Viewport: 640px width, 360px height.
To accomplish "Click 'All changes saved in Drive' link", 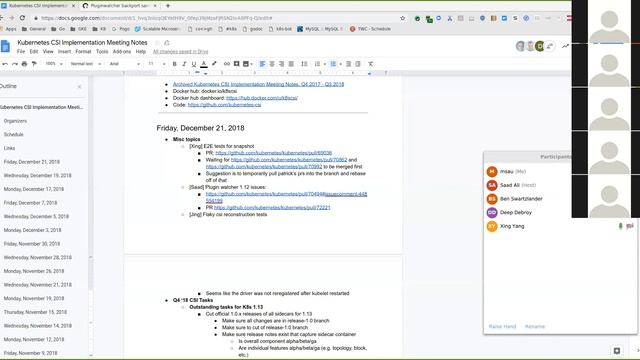I will click(180, 52).
